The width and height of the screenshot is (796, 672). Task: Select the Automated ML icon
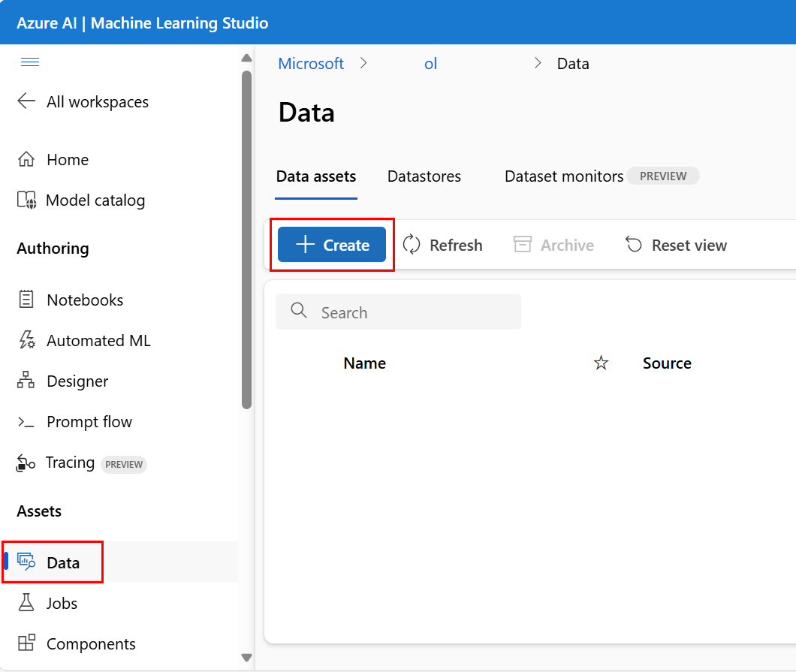coord(26,340)
